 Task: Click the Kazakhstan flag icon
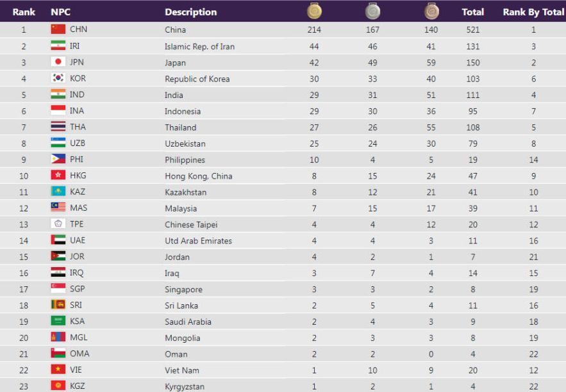(x=58, y=192)
